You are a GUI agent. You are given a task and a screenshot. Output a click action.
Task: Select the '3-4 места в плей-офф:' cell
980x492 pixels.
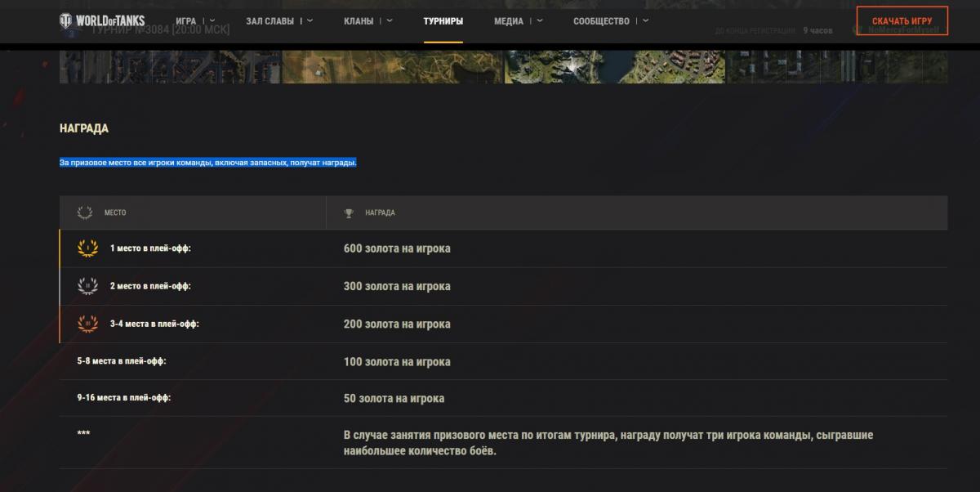point(154,324)
